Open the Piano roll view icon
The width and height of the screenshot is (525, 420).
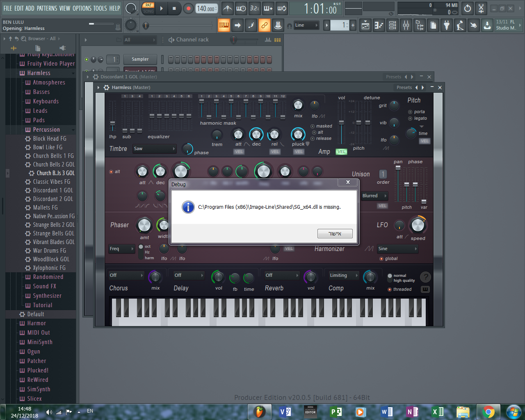[x=379, y=25]
